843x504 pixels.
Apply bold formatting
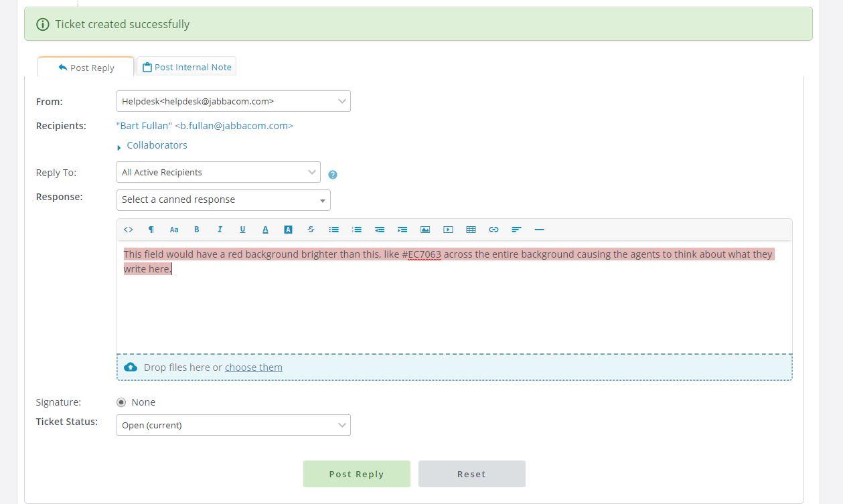click(196, 230)
